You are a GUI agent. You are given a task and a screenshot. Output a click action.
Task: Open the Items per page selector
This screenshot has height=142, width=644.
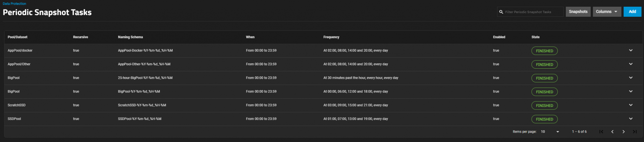point(550,132)
